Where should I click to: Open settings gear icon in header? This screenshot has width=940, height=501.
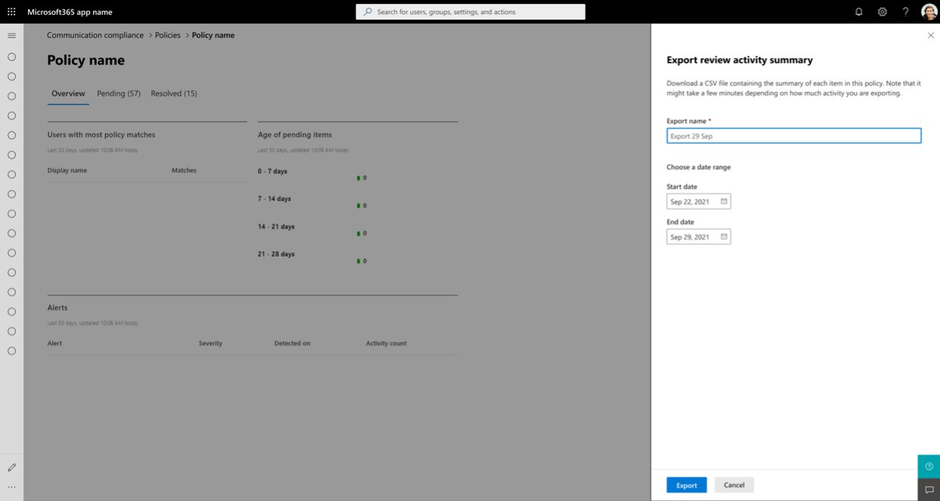pos(882,11)
